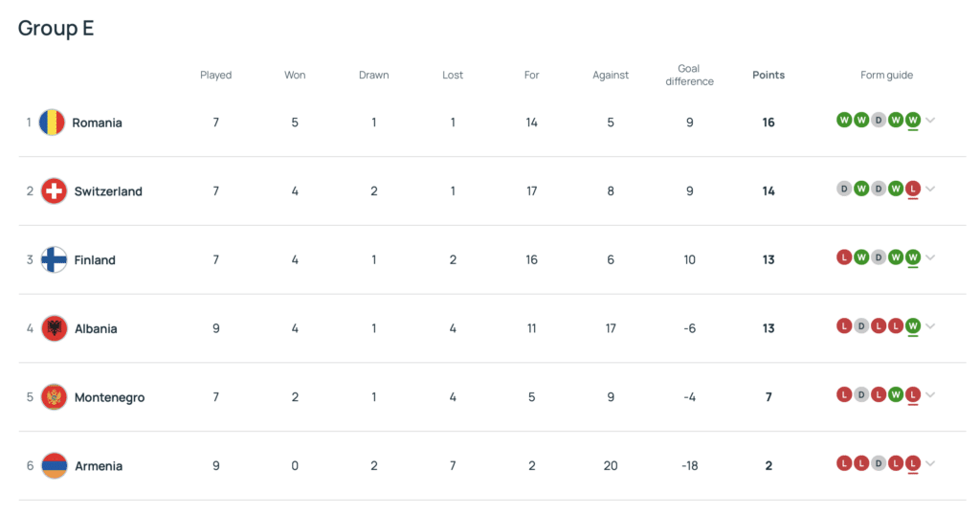Expand Romania's form guide chevron

click(x=930, y=120)
